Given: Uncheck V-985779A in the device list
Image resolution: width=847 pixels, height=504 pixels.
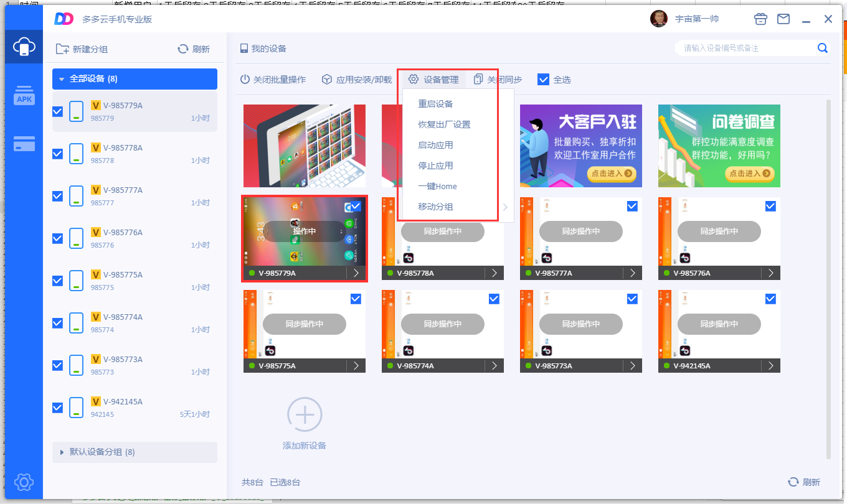Looking at the screenshot, I should tap(57, 111).
